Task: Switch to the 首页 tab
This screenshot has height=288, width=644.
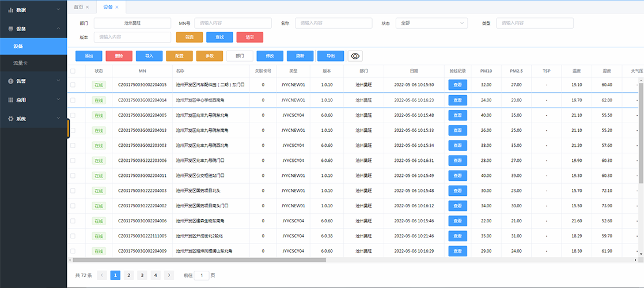Action: click(78, 7)
